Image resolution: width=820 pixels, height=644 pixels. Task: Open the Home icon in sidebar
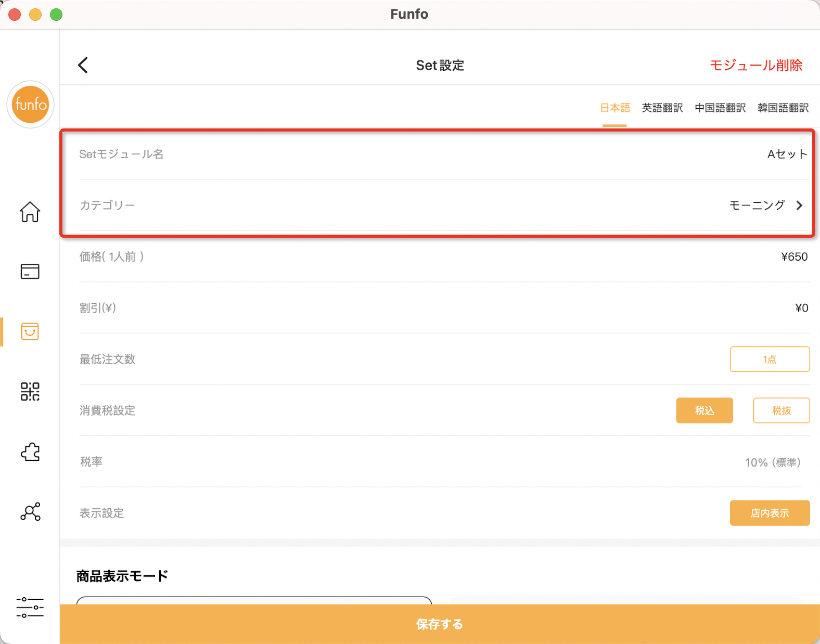click(x=30, y=212)
